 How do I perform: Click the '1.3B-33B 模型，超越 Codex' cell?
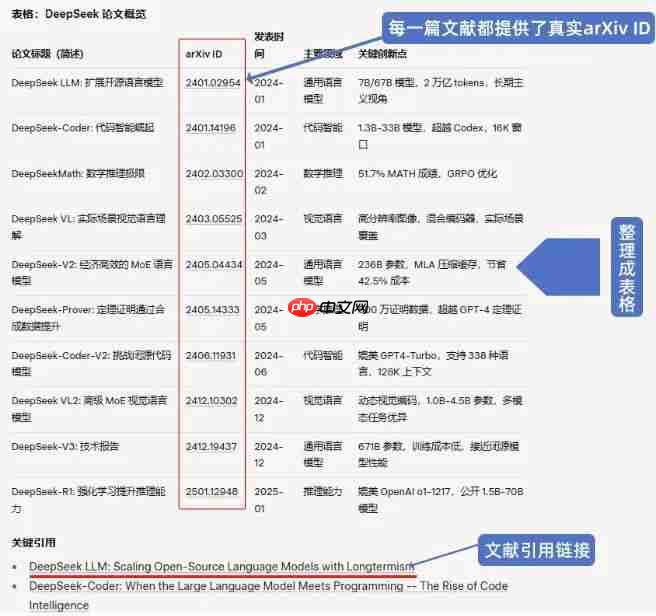click(x=440, y=136)
